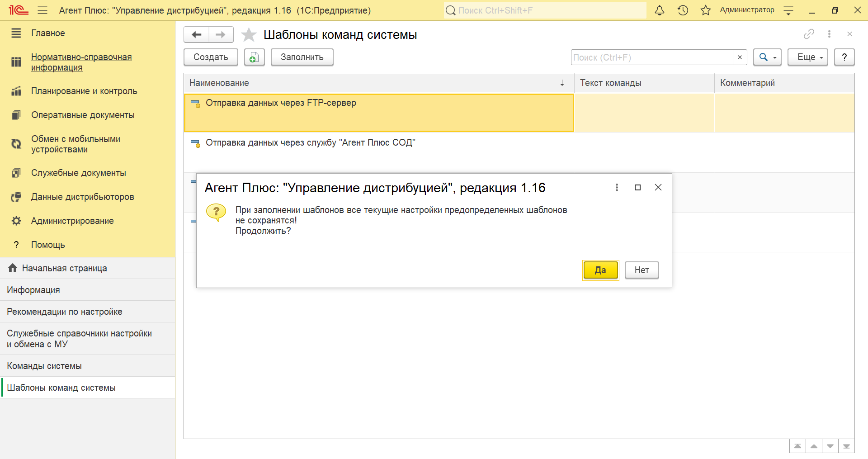Decline the dialog with Нет

(642, 270)
